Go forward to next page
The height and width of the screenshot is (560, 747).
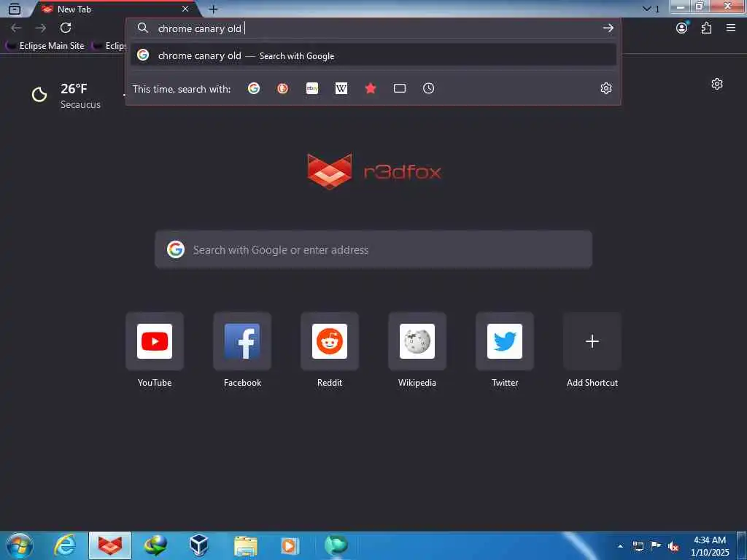pos(41,28)
